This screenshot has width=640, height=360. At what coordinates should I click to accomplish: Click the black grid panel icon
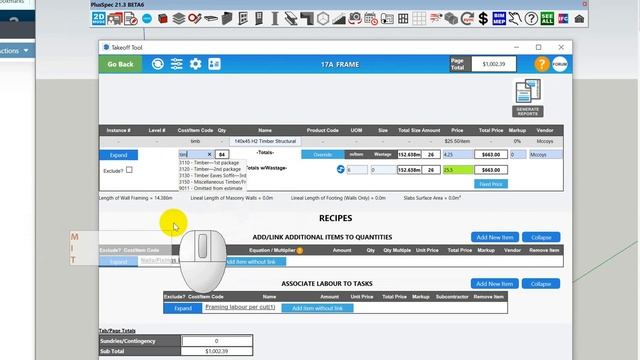tap(403, 19)
